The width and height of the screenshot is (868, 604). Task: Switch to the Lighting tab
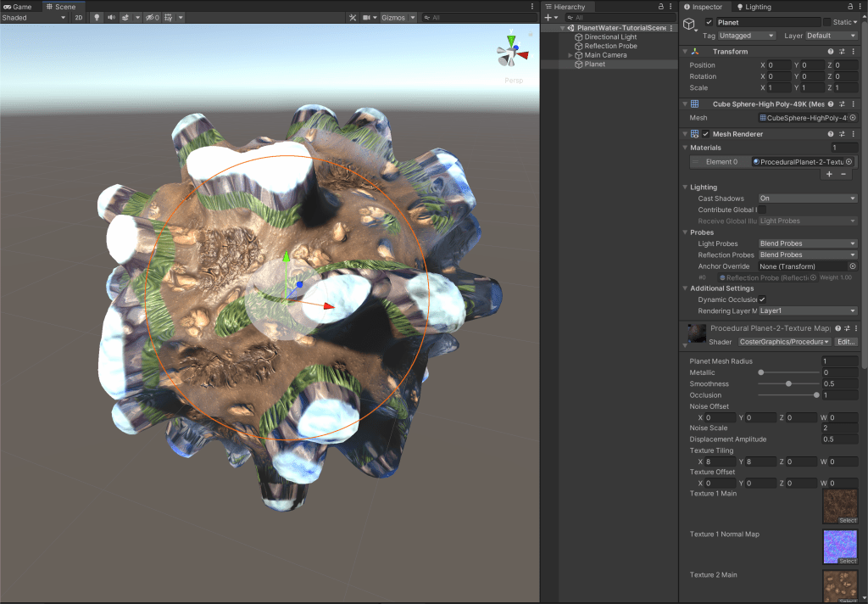click(753, 7)
